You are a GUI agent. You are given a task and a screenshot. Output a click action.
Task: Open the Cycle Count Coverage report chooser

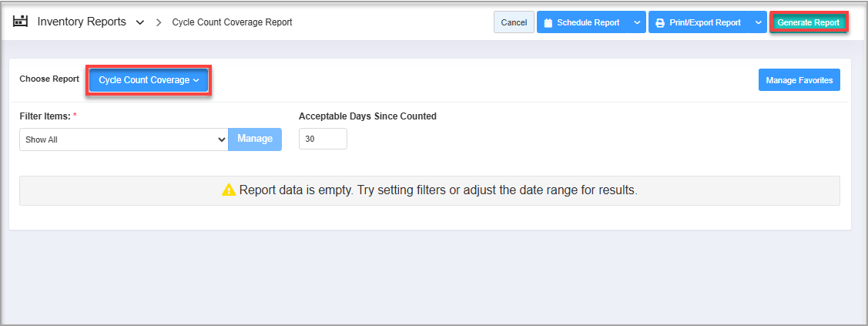tap(149, 80)
